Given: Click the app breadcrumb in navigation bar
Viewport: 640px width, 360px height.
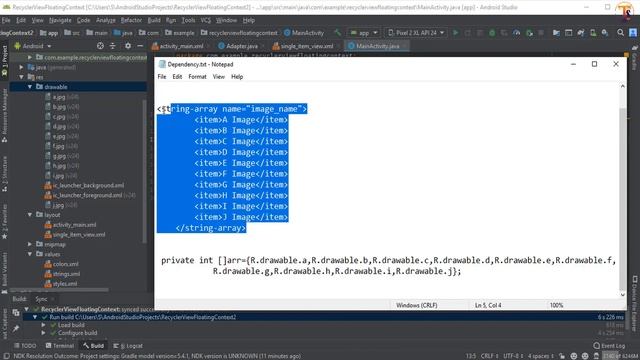Looking at the screenshot, I should (49, 33).
